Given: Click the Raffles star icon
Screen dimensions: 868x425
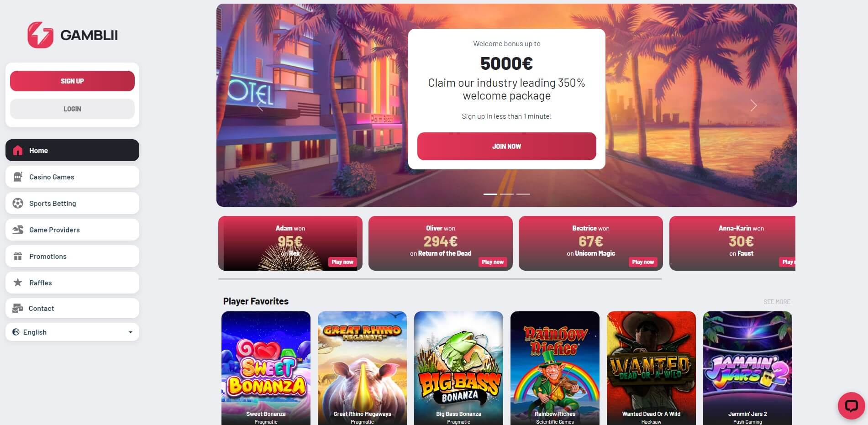Looking at the screenshot, I should tap(18, 282).
